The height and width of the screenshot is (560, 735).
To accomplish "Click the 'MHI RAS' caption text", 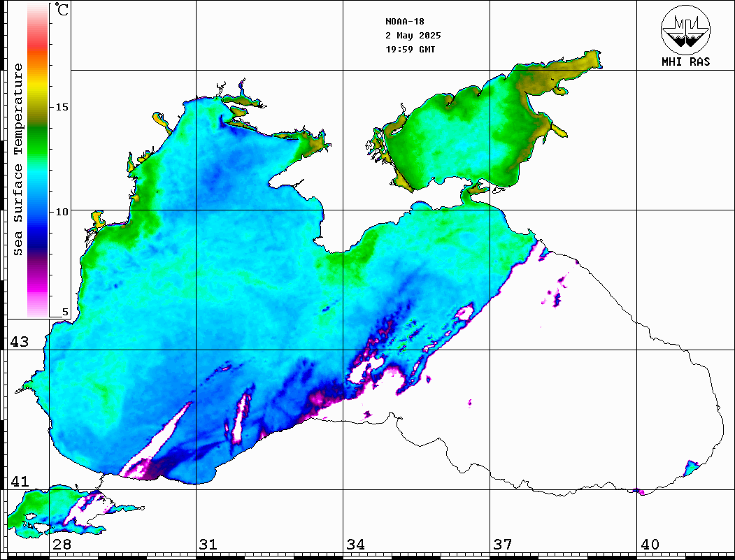I will click(685, 62).
